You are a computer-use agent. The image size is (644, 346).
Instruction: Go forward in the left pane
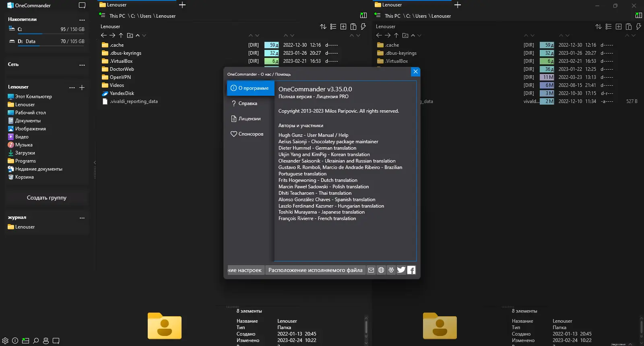coord(112,35)
